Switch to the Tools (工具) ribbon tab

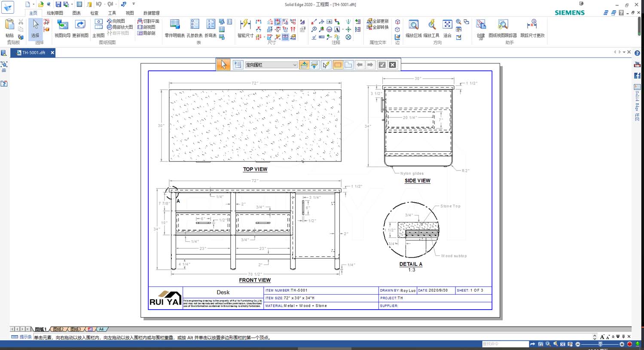(112, 13)
